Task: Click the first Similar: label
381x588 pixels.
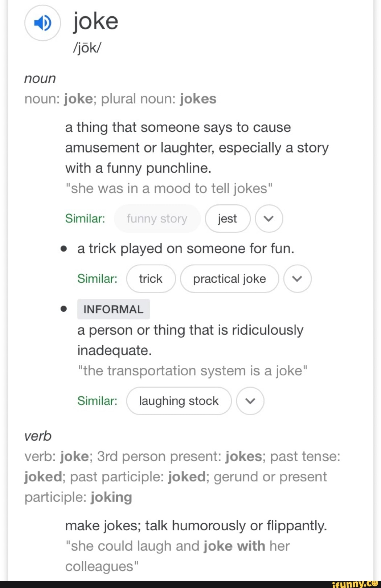Action: (85, 219)
